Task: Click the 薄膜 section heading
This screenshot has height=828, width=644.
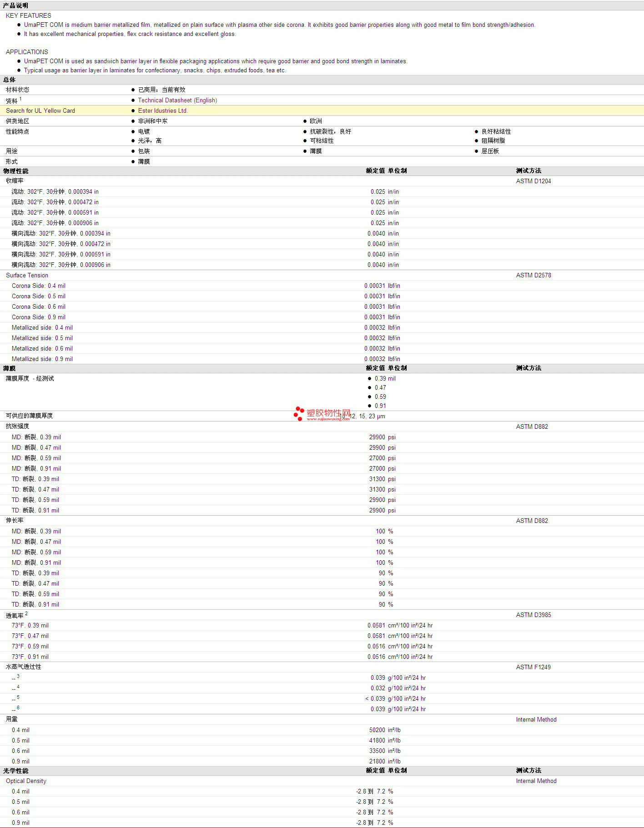Action: click(x=9, y=368)
